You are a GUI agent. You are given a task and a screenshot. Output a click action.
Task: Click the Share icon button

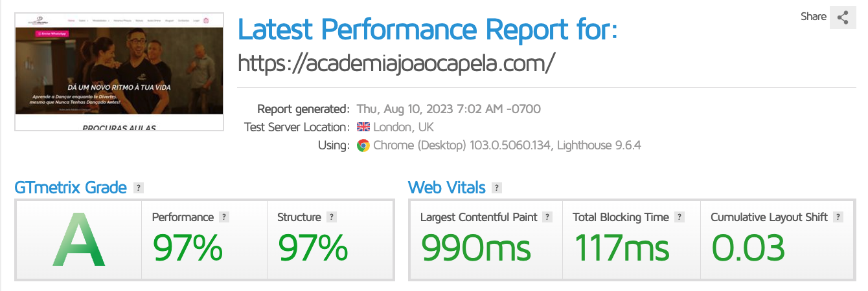[x=843, y=17]
